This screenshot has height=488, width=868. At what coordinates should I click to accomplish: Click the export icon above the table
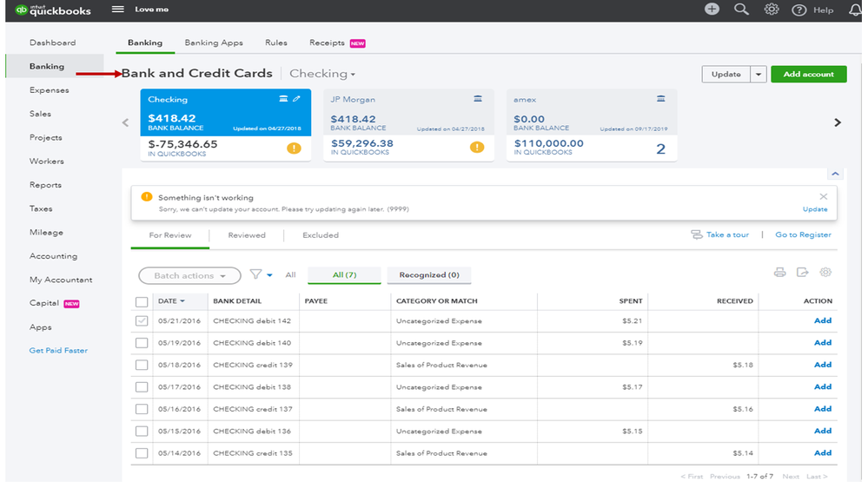(x=803, y=273)
